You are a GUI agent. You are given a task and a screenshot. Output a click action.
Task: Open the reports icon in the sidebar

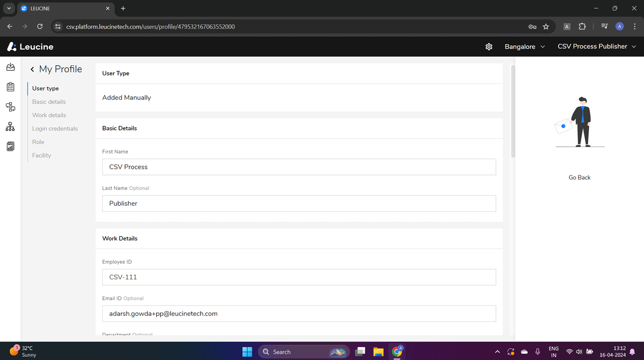click(11, 146)
